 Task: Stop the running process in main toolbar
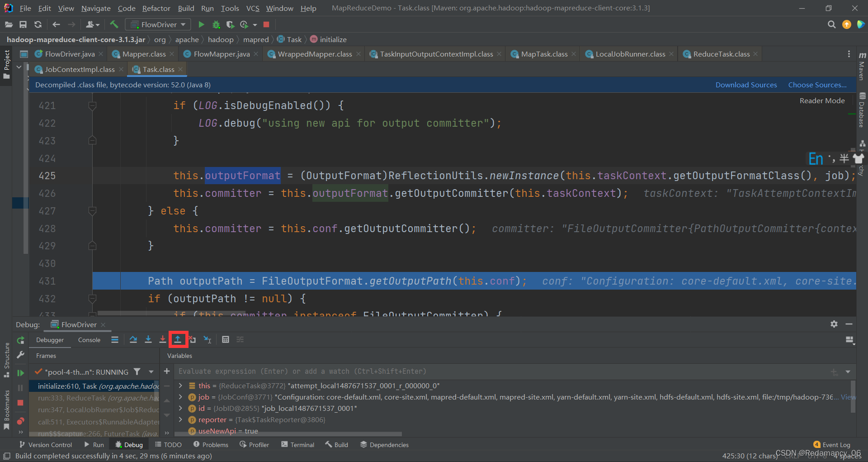tap(266, 24)
